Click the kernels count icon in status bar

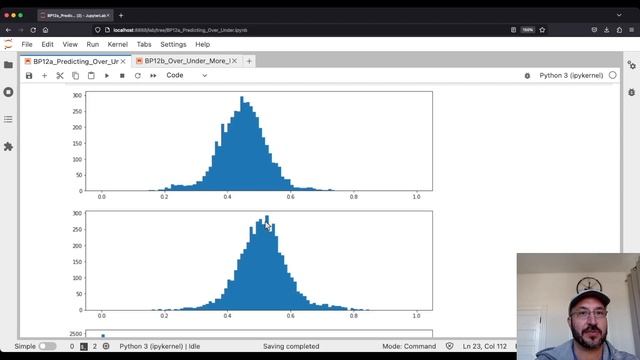click(x=106, y=346)
